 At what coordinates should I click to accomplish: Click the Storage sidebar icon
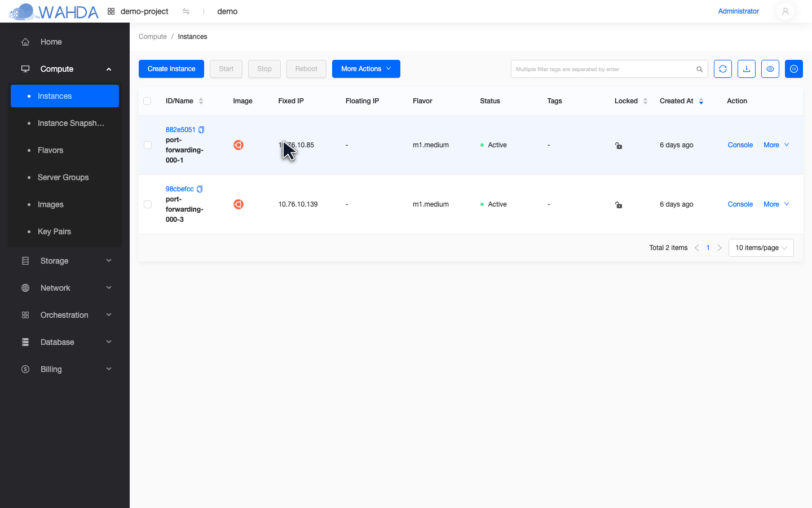point(25,261)
